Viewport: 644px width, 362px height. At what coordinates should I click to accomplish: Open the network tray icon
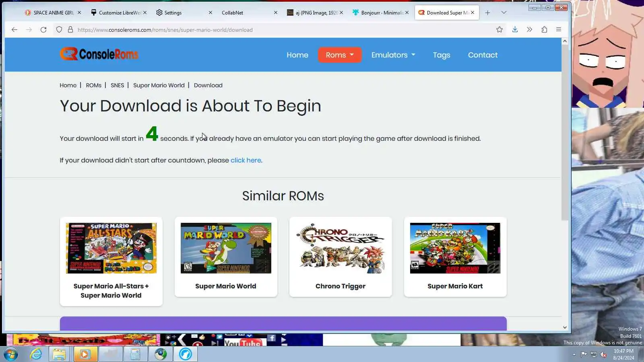(594, 354)
